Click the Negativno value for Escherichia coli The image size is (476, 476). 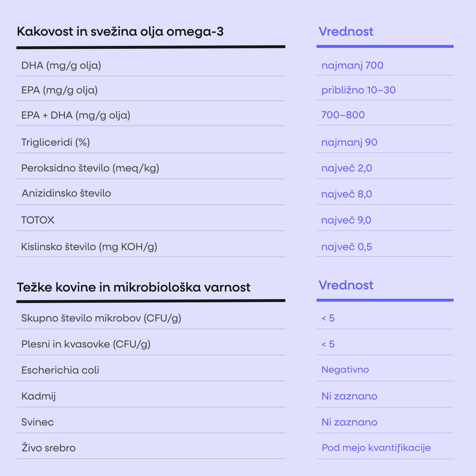click(345, 370)
